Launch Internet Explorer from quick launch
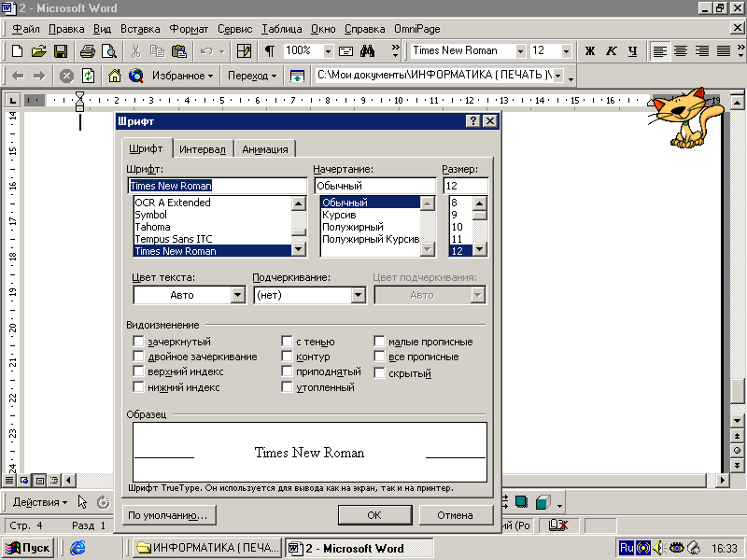747x560 pixels. (x=78, y=548)
